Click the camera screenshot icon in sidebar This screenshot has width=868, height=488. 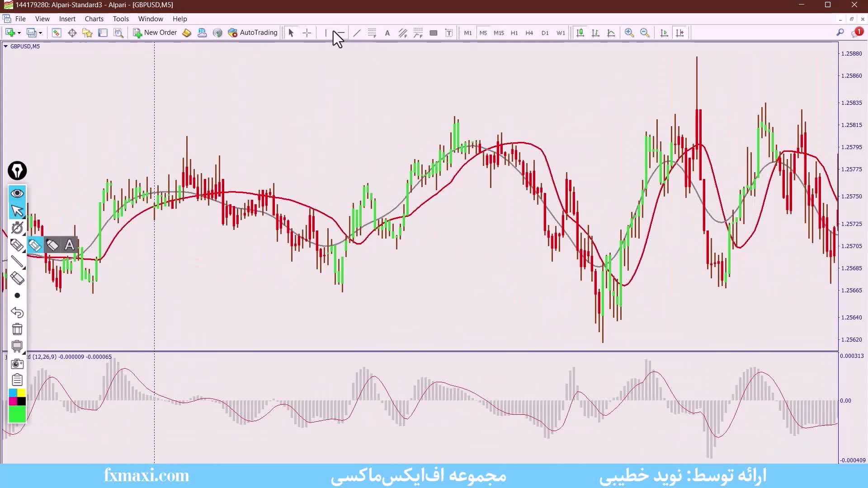(x=17, y=364)
